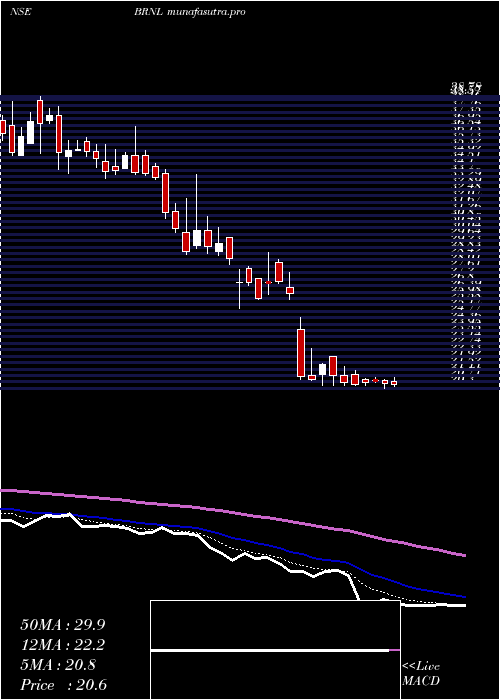Image resolution: width=500 pixels, height=700 pixels.
Task: Click the NSE exchange label
Action: click(x=21, y=12)
